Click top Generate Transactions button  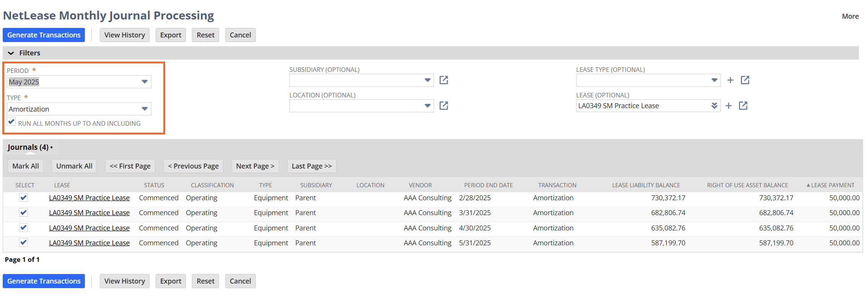(x=44, y=35)
